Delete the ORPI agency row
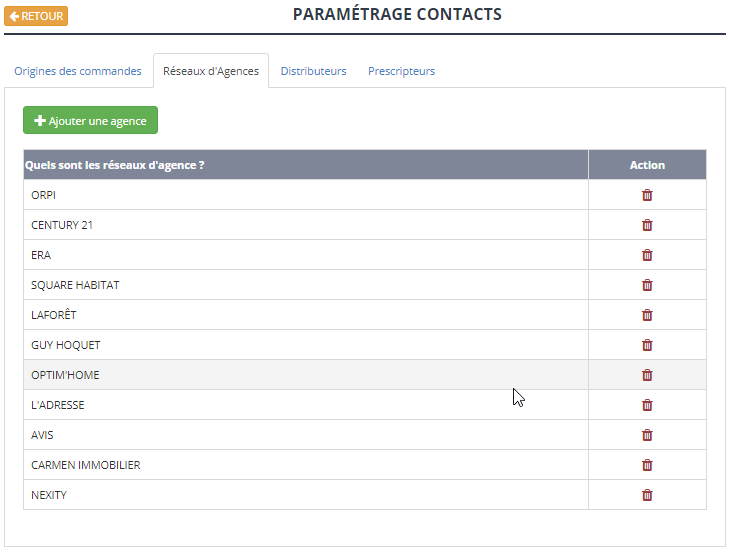729x555 pixels. tap(647, 195)
